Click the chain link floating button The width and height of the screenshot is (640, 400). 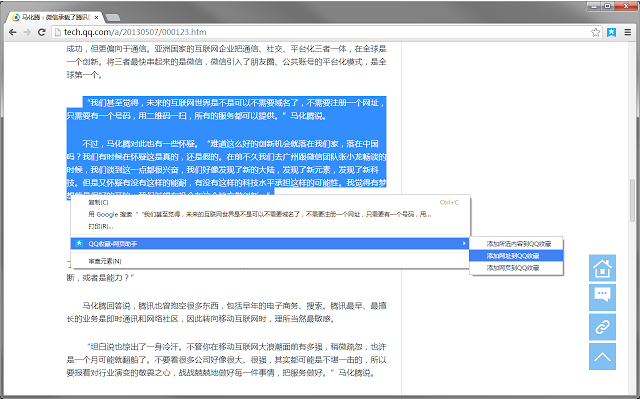(602, 327)
